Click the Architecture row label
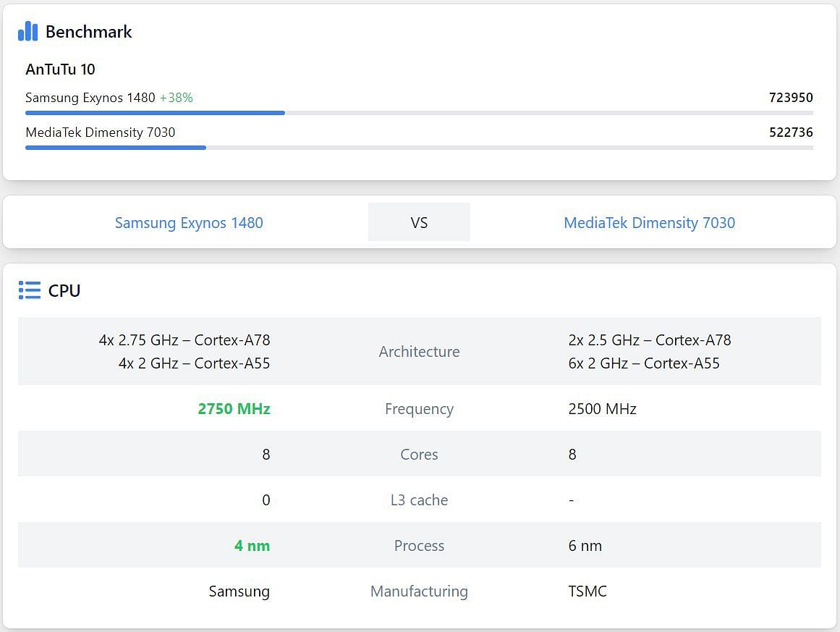Image resolution: width=840 pixels, height=632 pixels. pyautogui.click(x=419, y=352)
